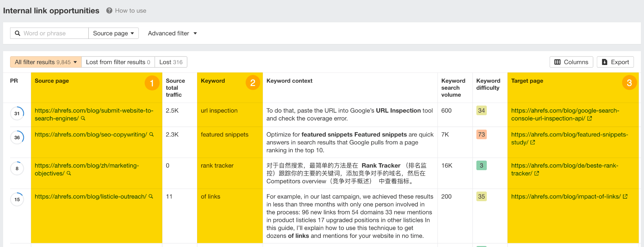644x247 pixels.
Task: Click the PR 31 circular score indicator
Action: [17, 113]
